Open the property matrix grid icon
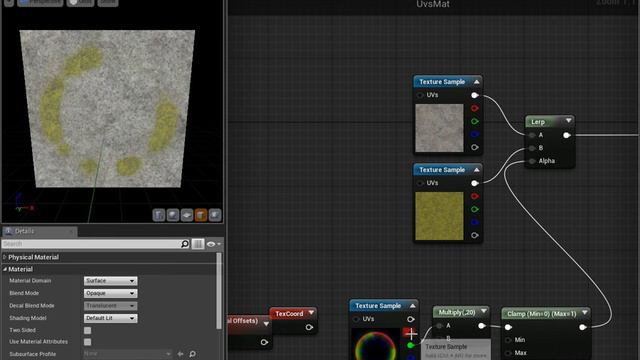Viewport: 640px width, 360px height. tap(198, 244)
